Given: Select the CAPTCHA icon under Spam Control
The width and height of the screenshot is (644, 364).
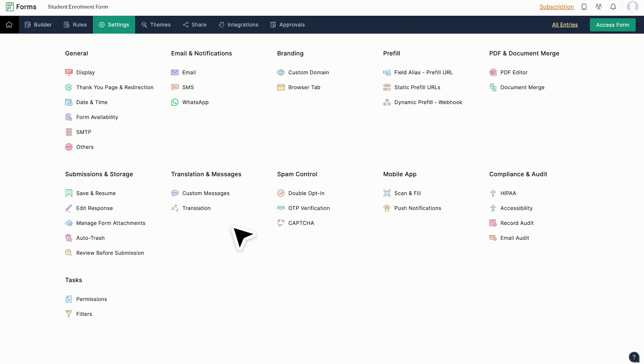Looking at the screenshot, I should tap(281, 223).
